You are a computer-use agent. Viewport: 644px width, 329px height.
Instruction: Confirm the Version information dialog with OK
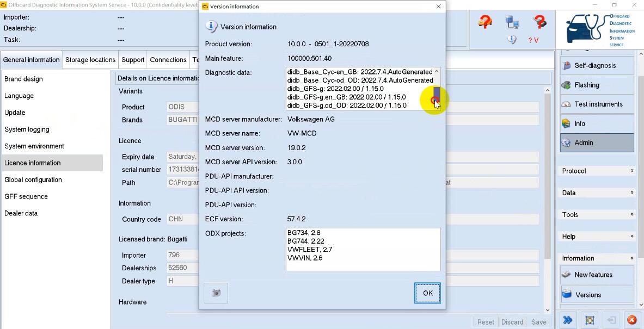[x=427, y=293]
